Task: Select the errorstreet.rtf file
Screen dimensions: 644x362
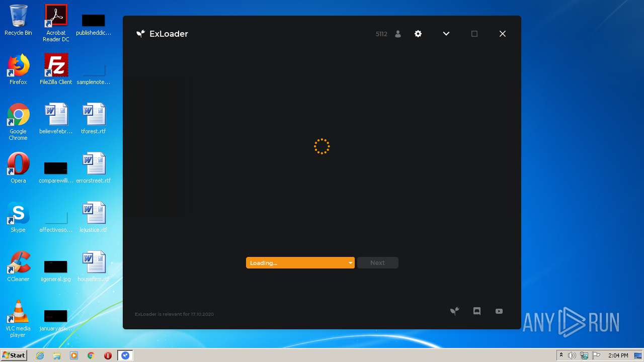Action: point(94,168)
